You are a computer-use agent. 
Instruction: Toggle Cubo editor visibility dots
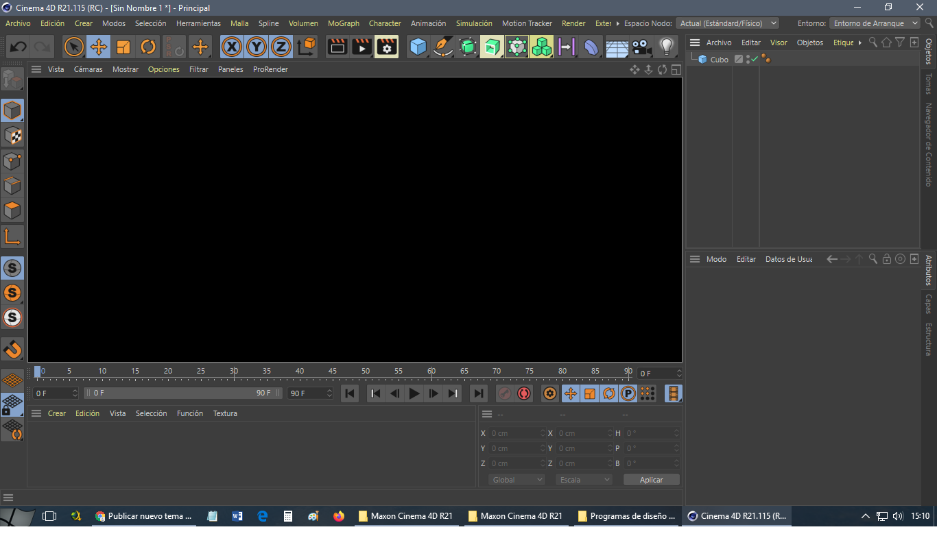click(748, 60)
